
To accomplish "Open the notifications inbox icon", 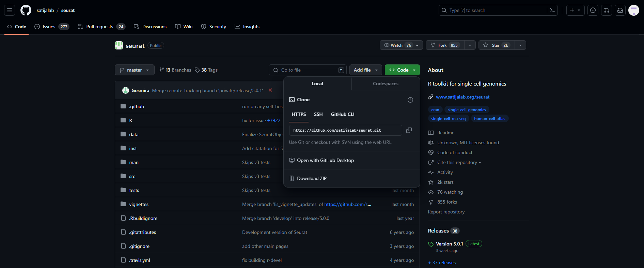I will coord(620,10).
